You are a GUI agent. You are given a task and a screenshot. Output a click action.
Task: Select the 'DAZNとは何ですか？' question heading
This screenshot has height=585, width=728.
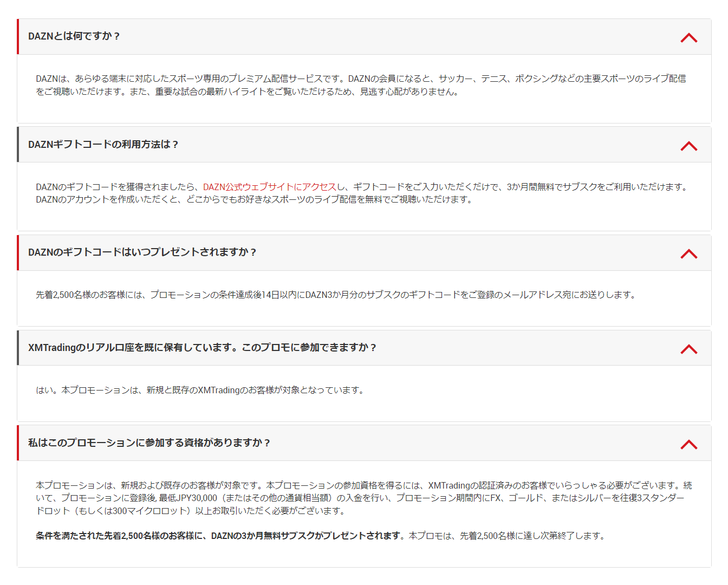click(74, 36)
